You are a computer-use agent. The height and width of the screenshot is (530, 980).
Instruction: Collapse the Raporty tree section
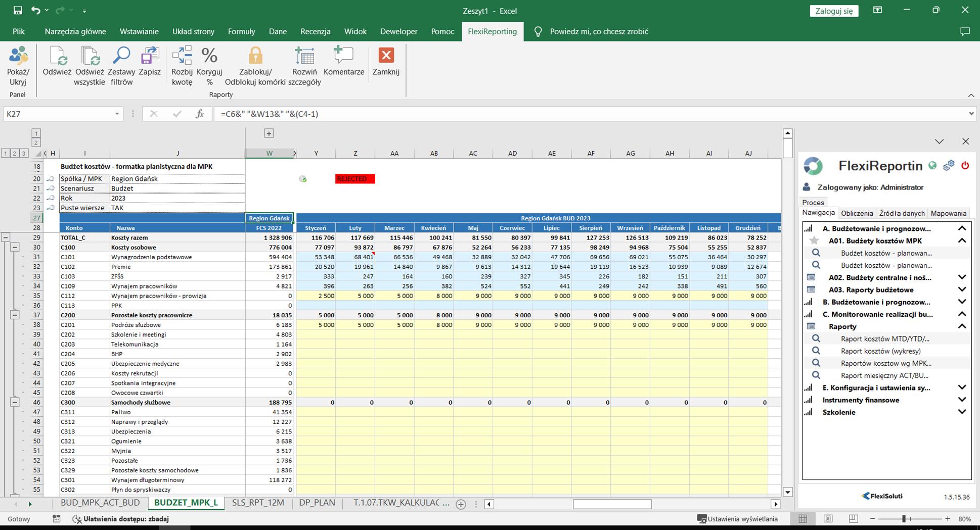[x=962, y=326]
